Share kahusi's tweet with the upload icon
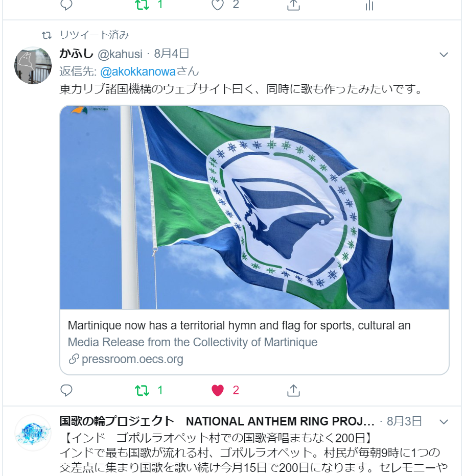The width and height of the screenshot is (465, 476). point(293,390)
